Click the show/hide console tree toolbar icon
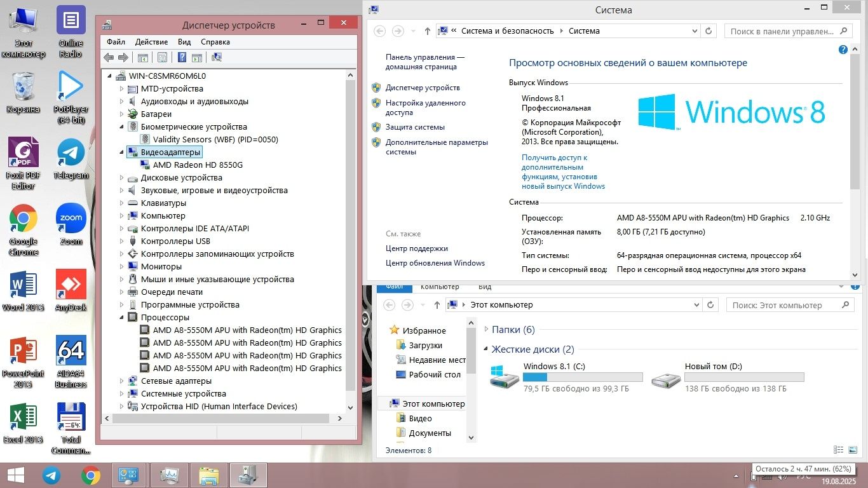Image resolution: width=868 pixels, height=488 pixels. tap(143, 57)
